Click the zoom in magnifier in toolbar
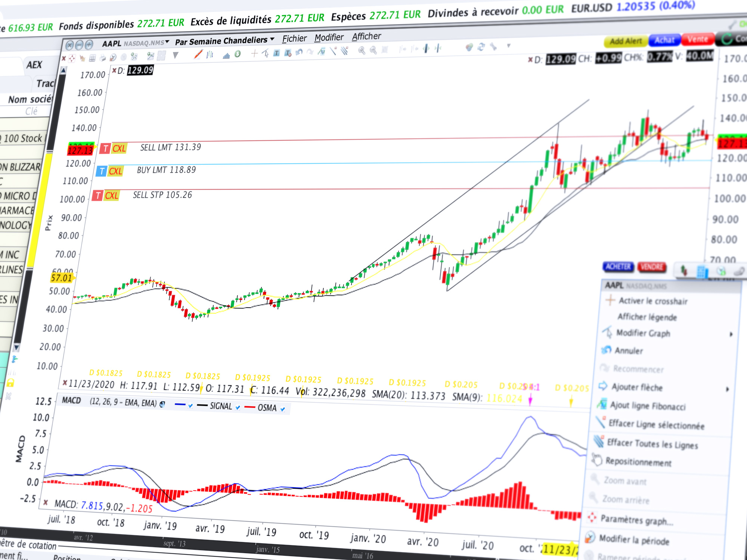 (x=362, y=50)
